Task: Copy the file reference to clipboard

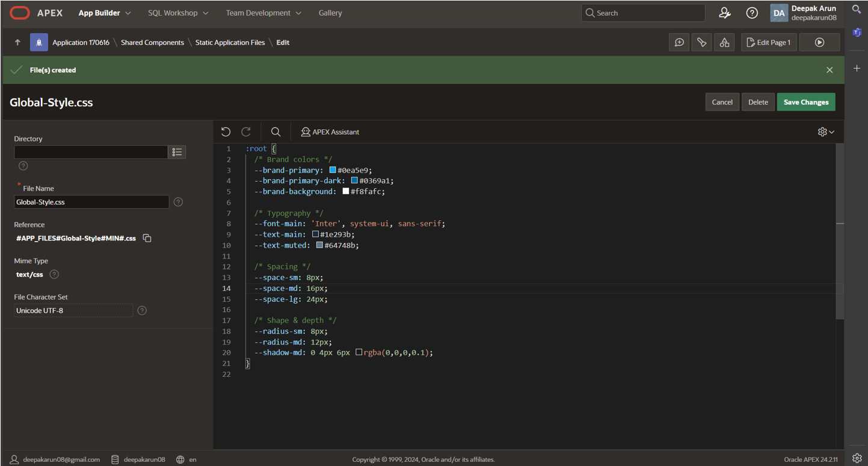Action: pyautogui.click(x=147, y=238)
